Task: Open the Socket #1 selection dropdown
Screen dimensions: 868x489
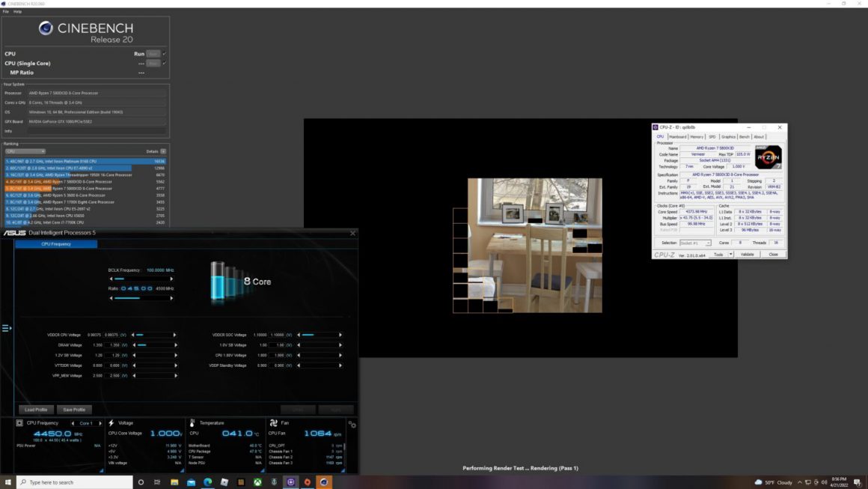Action: 707,243
